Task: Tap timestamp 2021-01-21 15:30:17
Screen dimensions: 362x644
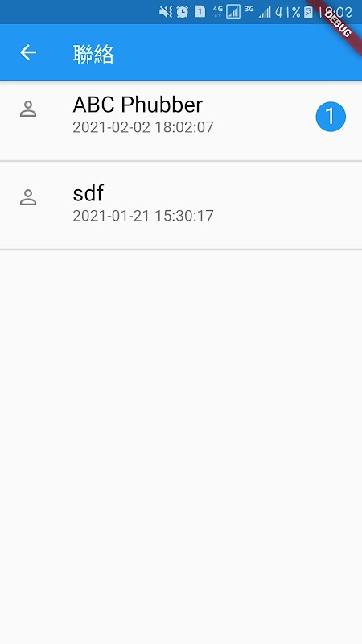Action: 143,216
